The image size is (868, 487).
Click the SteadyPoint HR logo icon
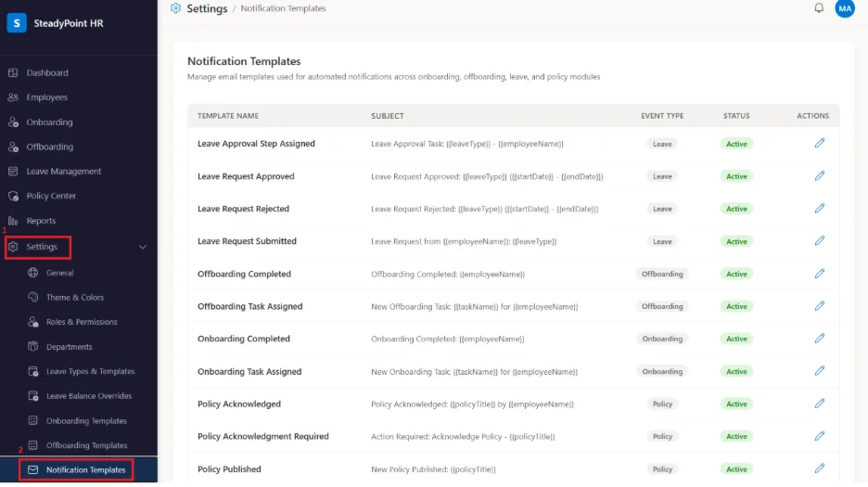point(17,22)
